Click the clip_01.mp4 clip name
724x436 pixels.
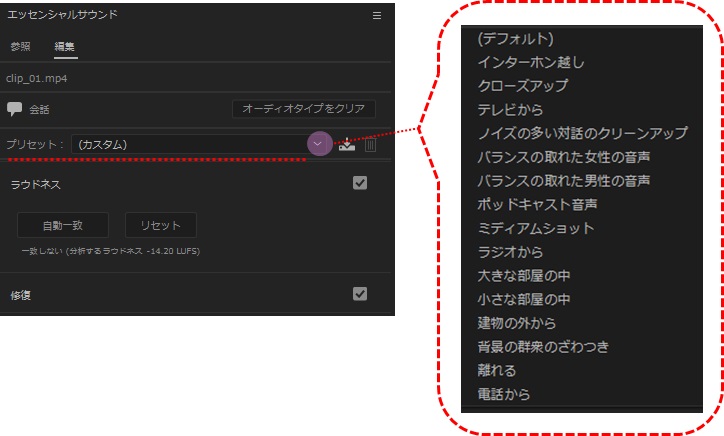[x=36, y=79]
